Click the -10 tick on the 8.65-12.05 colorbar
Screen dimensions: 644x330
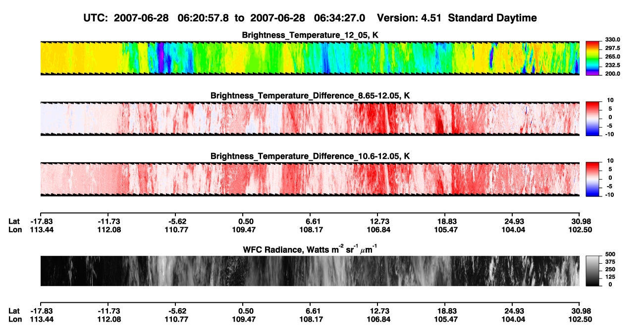608,134
